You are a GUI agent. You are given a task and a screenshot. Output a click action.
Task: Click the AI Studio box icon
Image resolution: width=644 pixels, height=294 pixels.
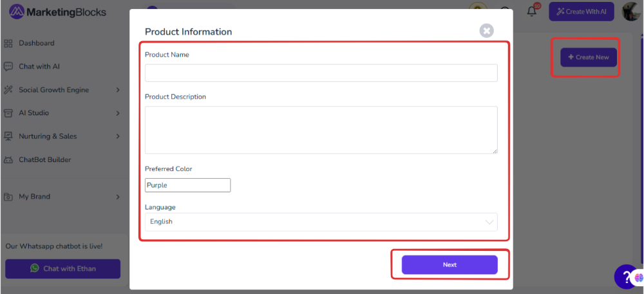point(8,113)
